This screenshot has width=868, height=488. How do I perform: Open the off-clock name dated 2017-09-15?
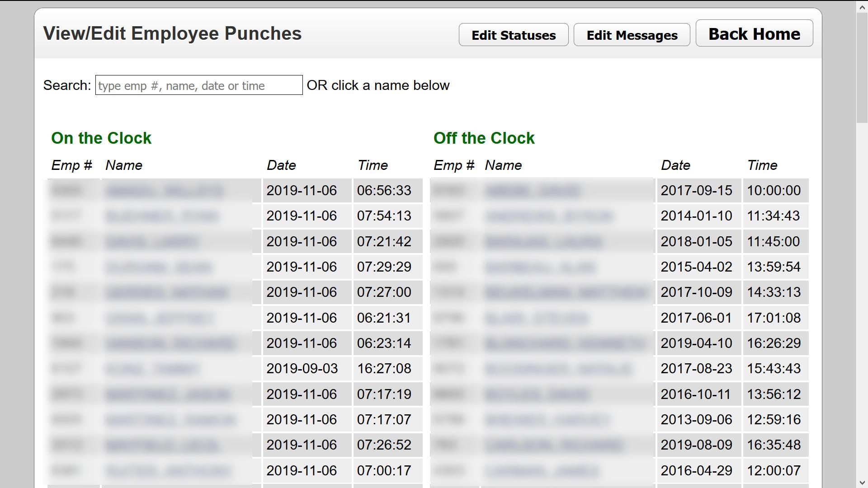[533, 191]
